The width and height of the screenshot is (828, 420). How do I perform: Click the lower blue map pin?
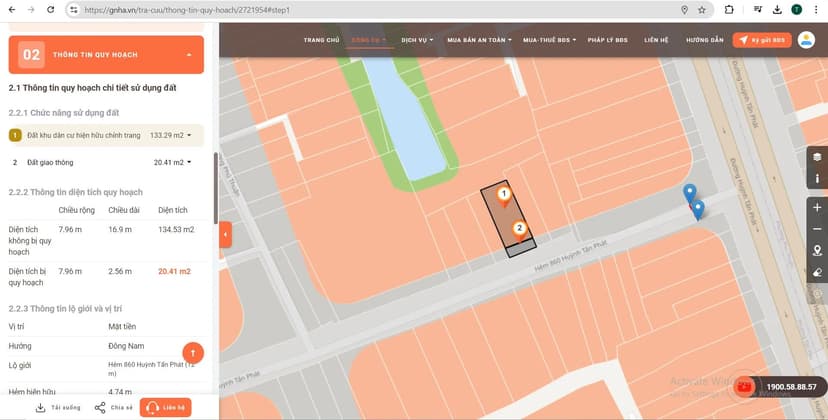tap(698, 210)
